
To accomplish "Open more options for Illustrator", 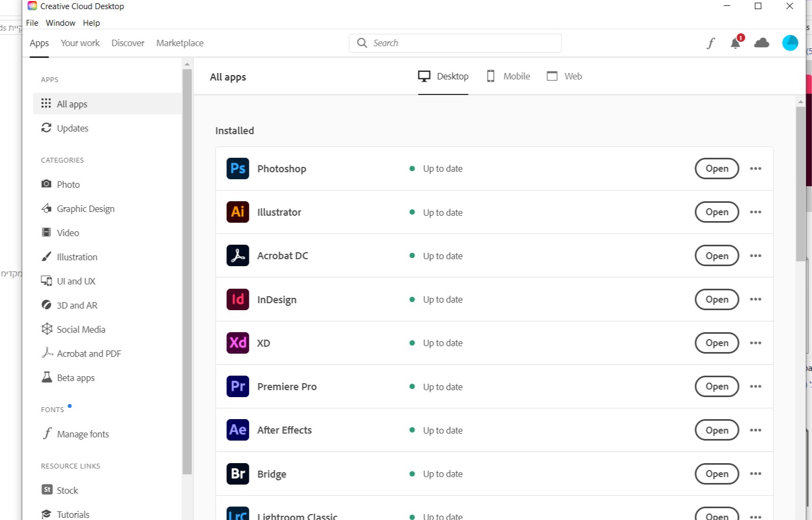I will pos(756,212).
